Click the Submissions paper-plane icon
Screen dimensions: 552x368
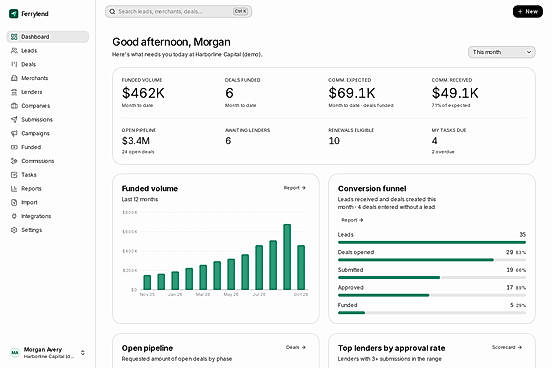[x=14, y=119]
